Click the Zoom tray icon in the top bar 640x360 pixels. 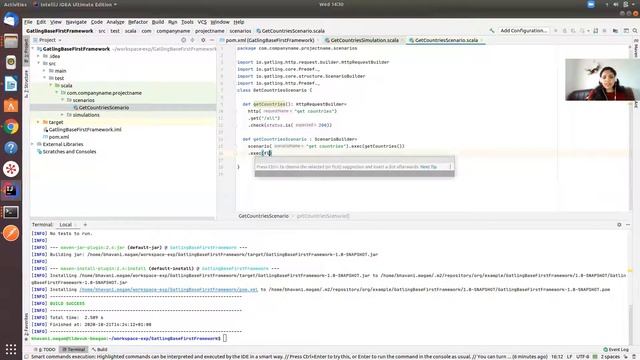(x=591, y=4)
